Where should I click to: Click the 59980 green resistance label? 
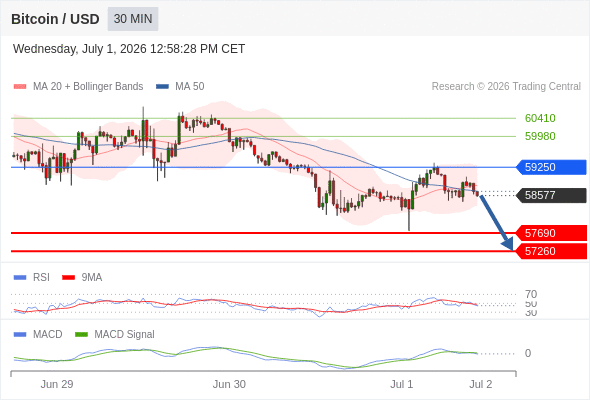(x=540, y=136)
